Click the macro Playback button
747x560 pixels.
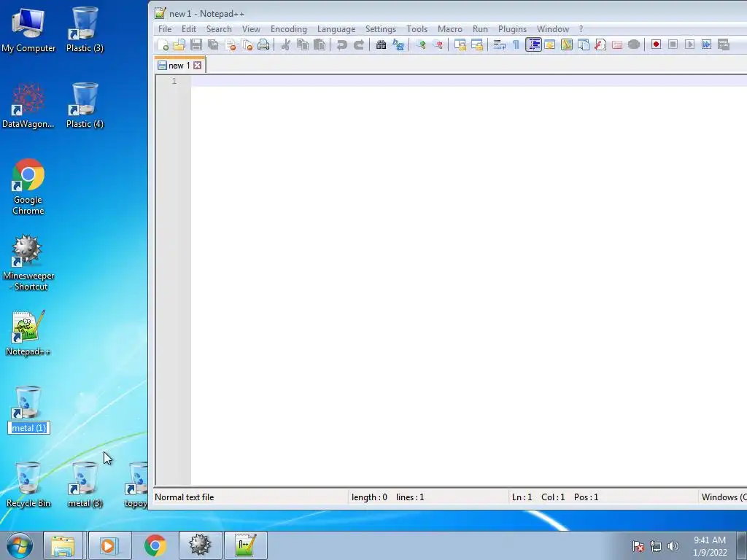tap(689, 44)
